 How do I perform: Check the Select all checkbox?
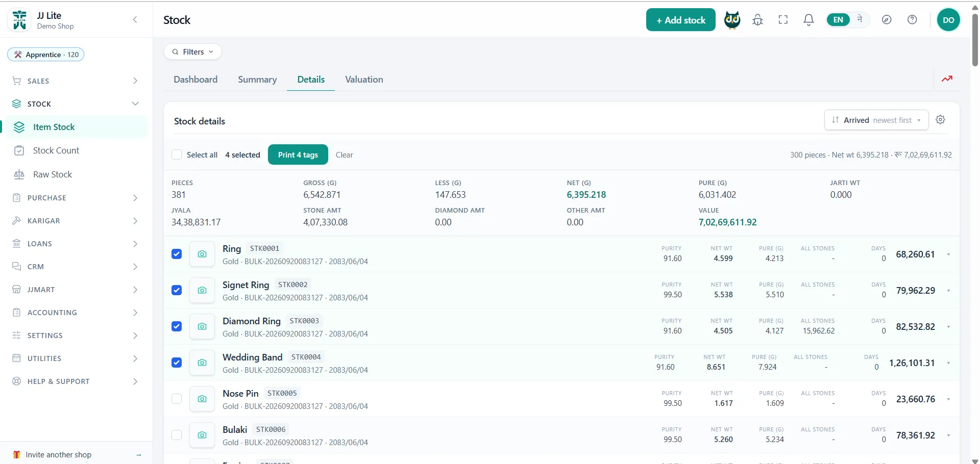coord(177,155)
